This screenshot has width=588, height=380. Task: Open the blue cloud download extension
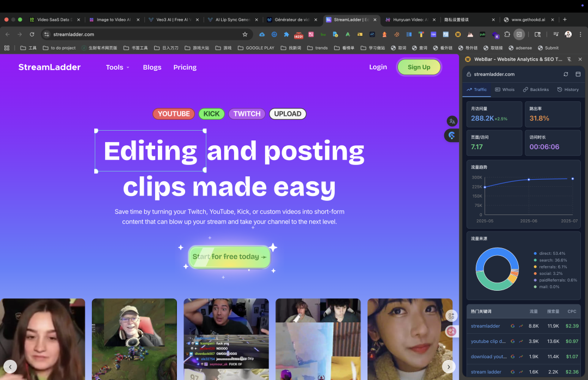click(262, 34)
